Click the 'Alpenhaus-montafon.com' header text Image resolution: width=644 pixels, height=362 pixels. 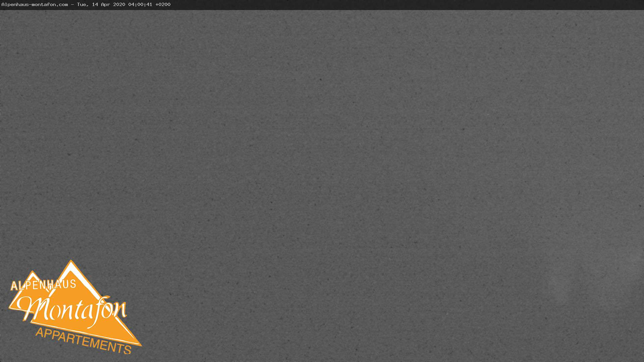click(x=35, y=4)
